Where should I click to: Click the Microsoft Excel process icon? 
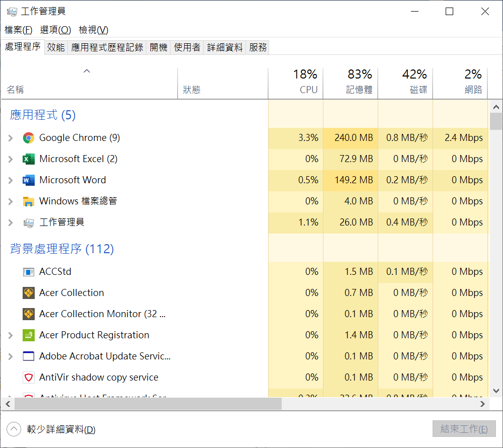(29, 159)
